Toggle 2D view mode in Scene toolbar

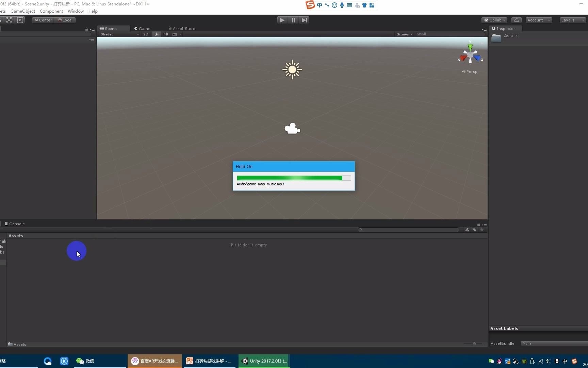point(146,34)
